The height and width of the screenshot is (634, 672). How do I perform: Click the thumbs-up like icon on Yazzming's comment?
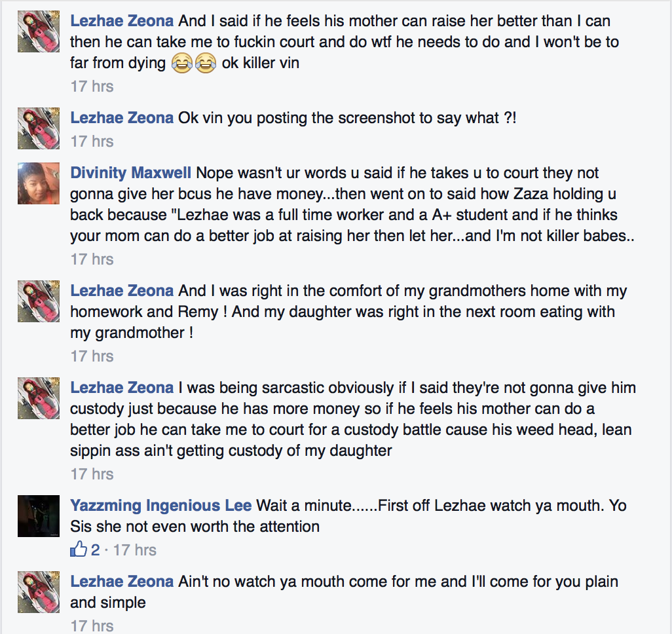(x=79, y=549)
